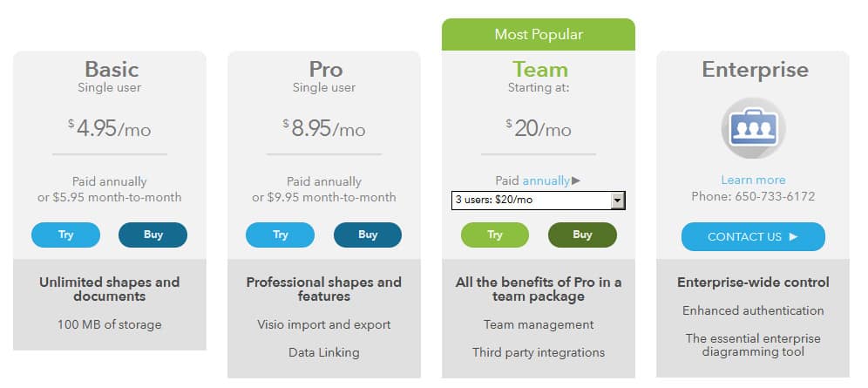Open the team users dropdown arrow
Screen dimensions: 868x388
pos(618,201)
